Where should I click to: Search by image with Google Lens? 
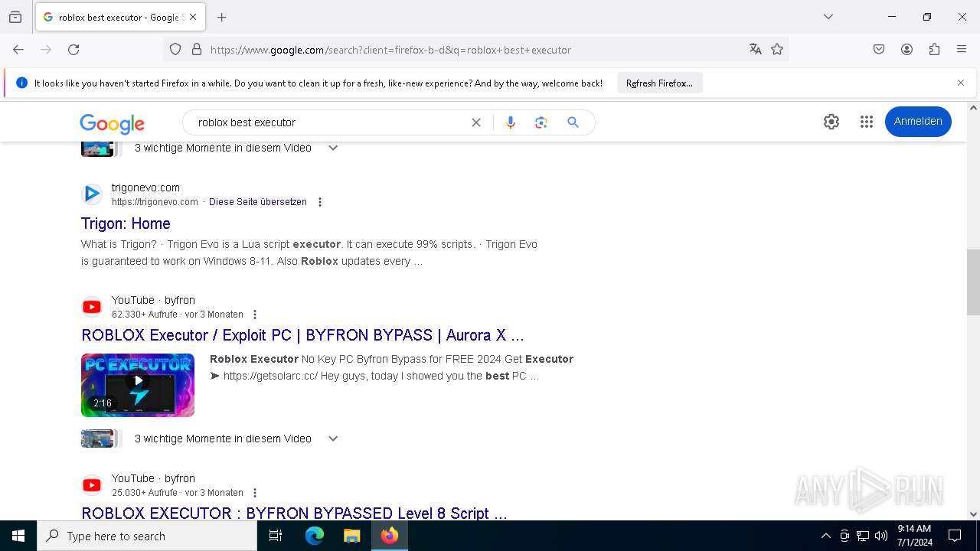point(541,122)
